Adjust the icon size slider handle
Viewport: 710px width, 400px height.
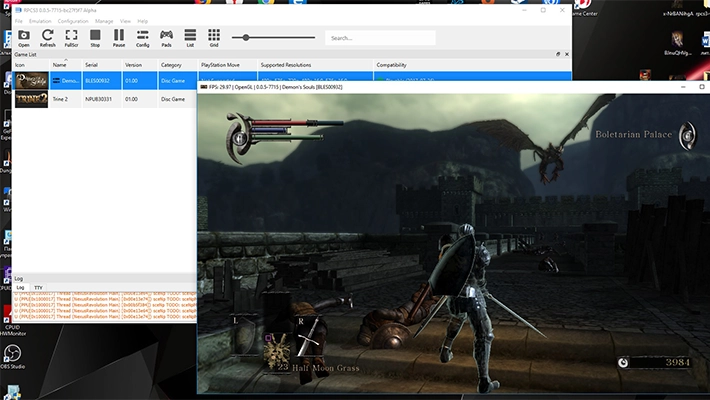coord(245,38)
